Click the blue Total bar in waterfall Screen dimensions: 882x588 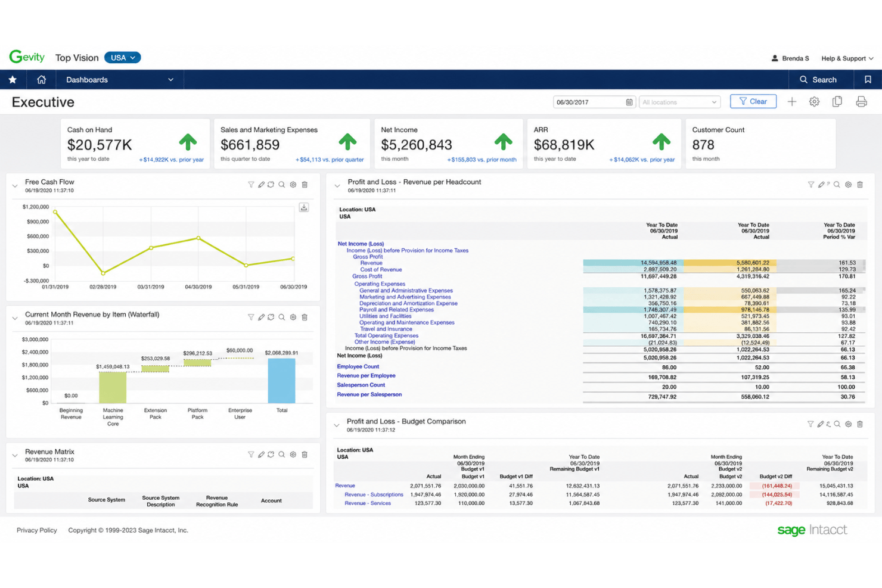(281, 381)
